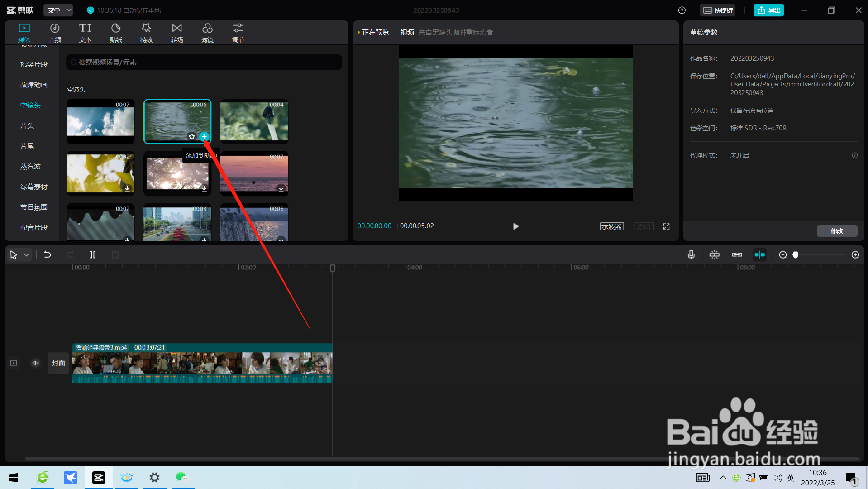Open the notification center icon
868x489 pixels.
point(852,478)
